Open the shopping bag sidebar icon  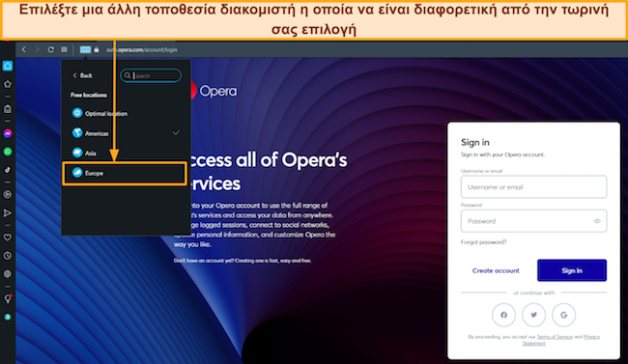pyautogui.click(x=8, y=108)
